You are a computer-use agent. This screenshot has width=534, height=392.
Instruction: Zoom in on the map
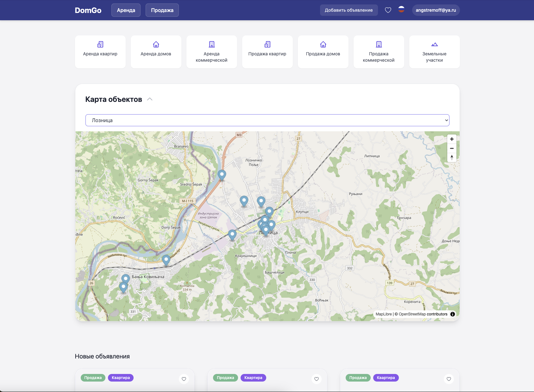tap(452, 139)
